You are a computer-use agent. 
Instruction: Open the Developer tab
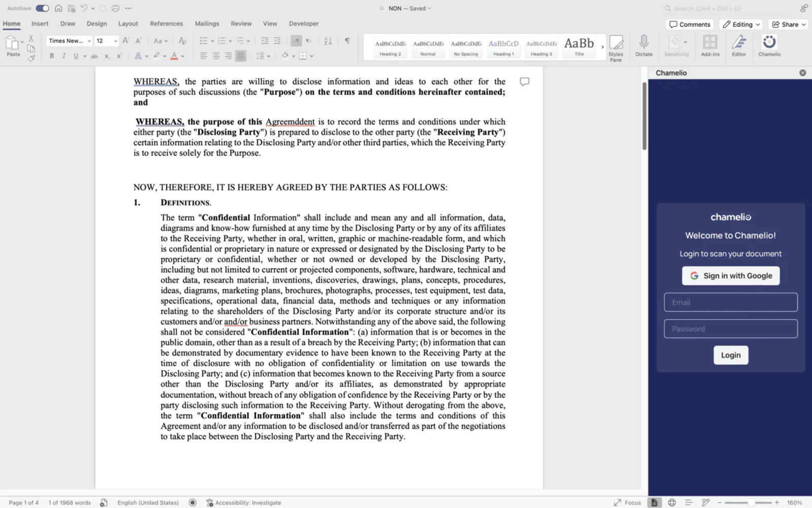(303, 23)
